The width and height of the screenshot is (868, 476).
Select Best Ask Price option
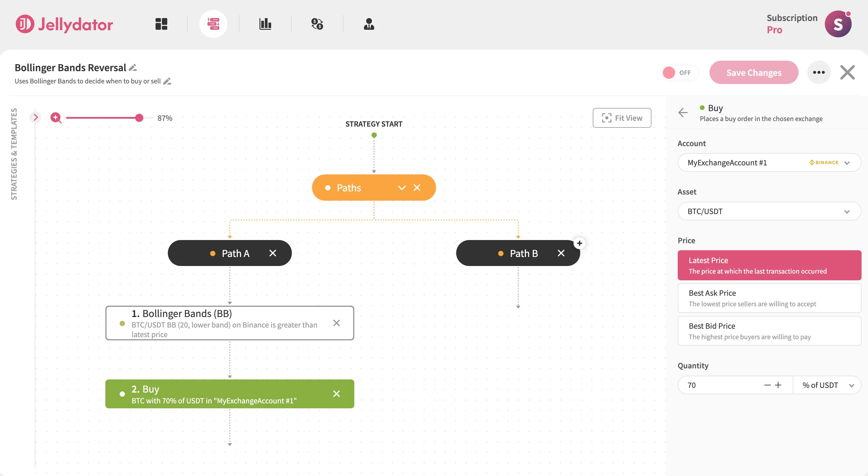click(x=769, y=298)
